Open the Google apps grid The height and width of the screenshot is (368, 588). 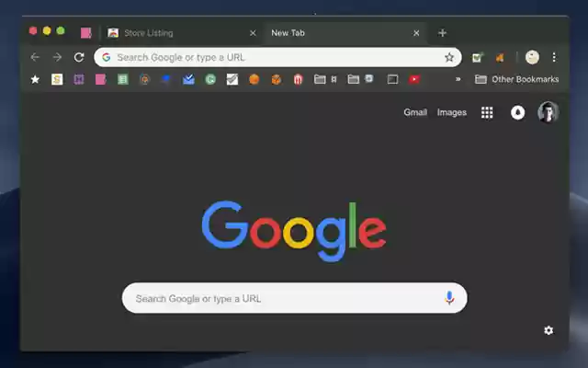[x=487, y=112]
